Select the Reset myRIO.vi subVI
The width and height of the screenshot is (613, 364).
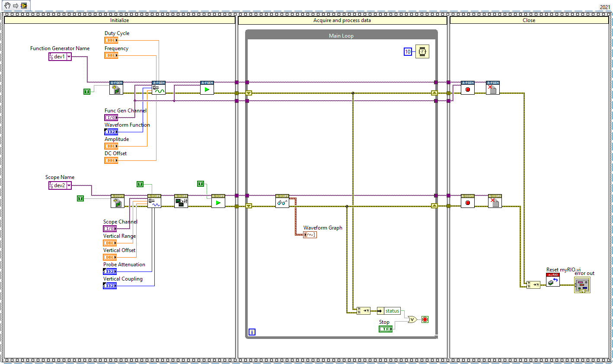tap(553, 280)
